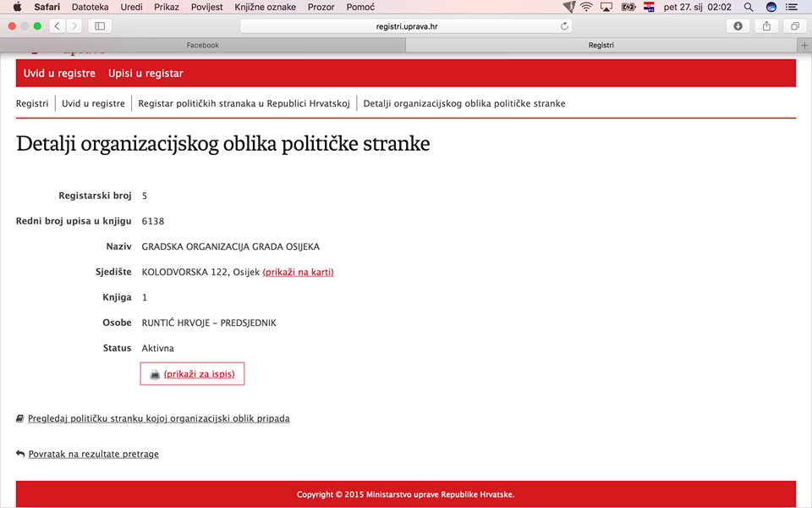The width and height of the screenshot is (812, 508).
Task: Click Safari back navigation arrow
Action: pyautogui.click(x=57, y=26)
